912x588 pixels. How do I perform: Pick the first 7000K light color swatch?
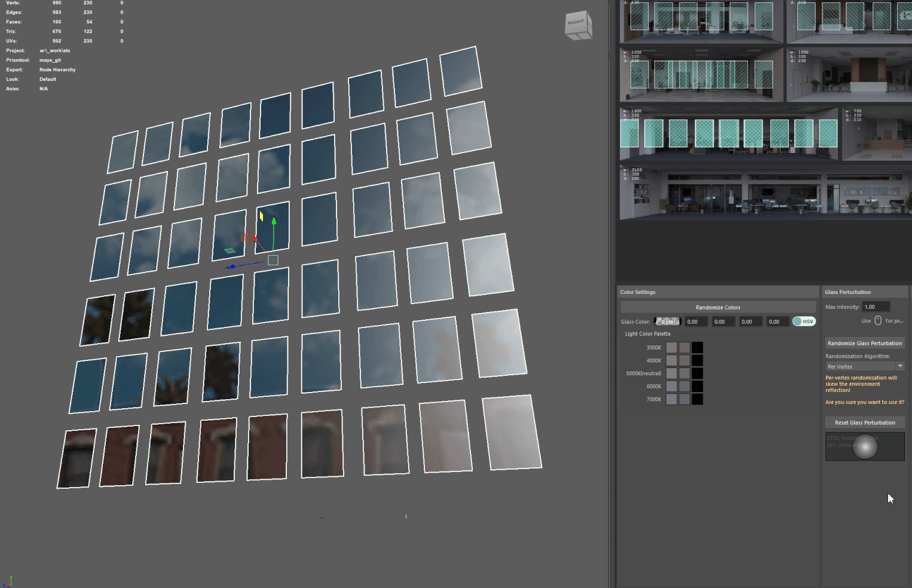tap(672, 399)
